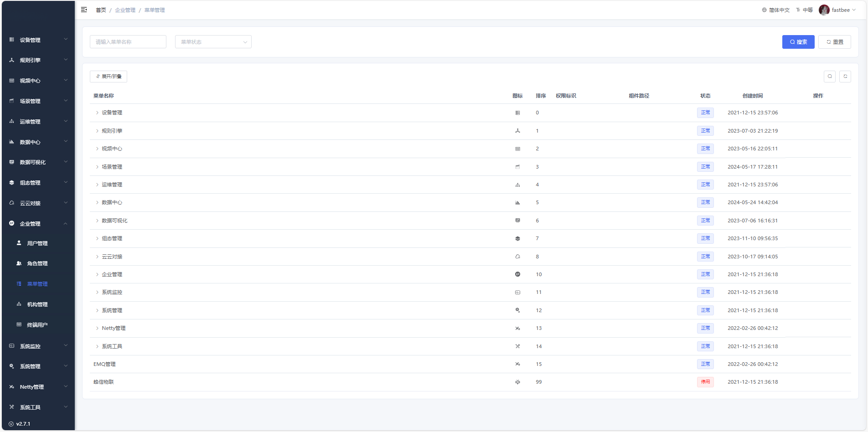
Task: Expand the 设备管理 row in the table
Action: click(x=97, y=113)
